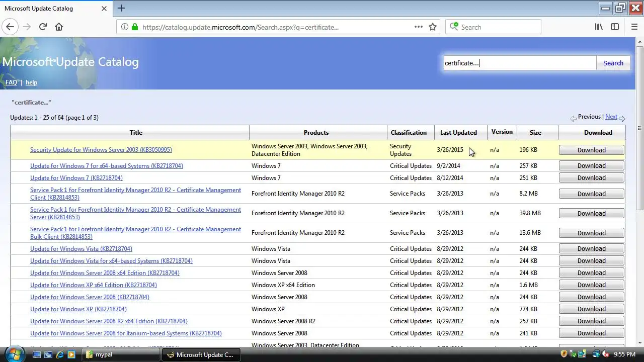Open a new browser tab
This screenshot has height=362, width=644.
point(121,9)
